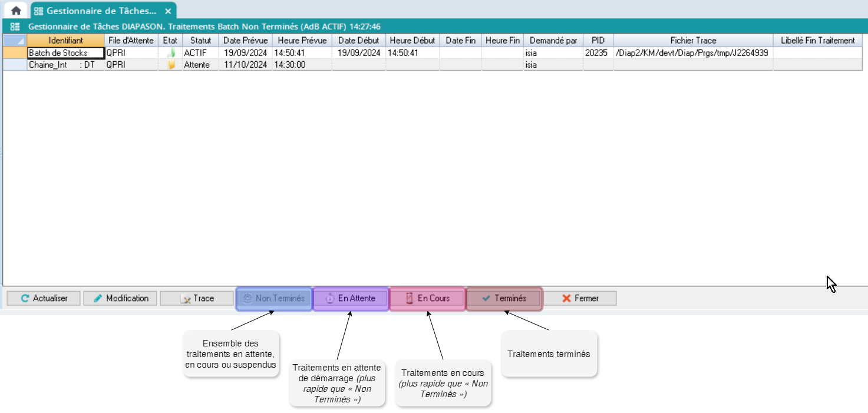Click the Terminés button
The width and height of the screenshot is (868, 413).
(x=504, y=298)
